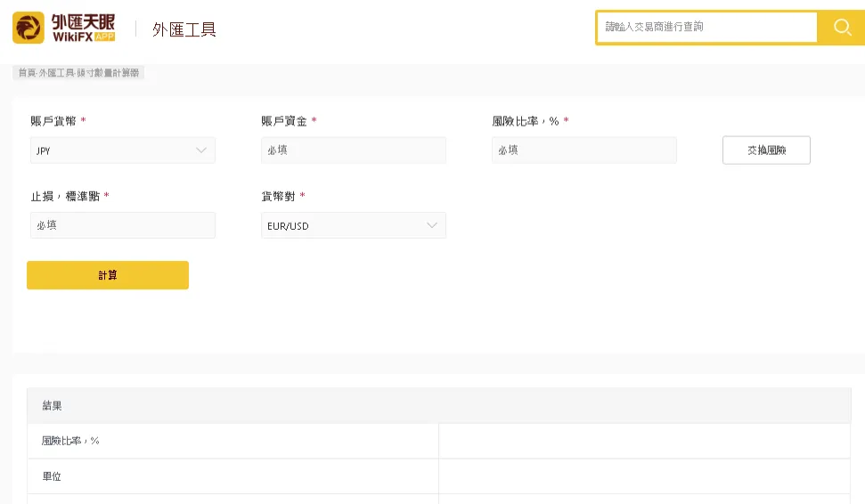Click the 賬戶貨幣 field label
Viewport: 865px width, 504px height.
pos(53,121)
